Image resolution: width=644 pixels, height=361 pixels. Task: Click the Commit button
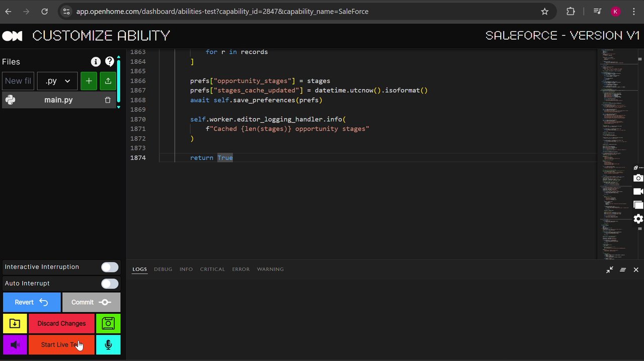(92, 302)
